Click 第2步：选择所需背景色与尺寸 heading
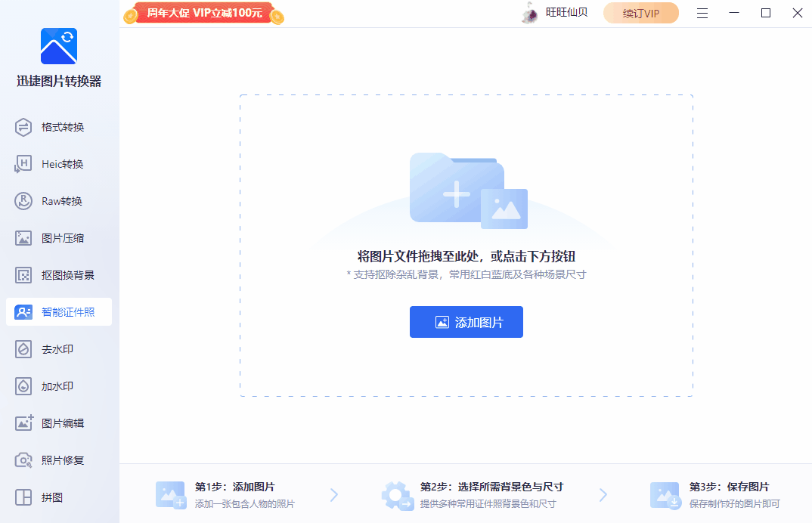Screen dimensions: 812x523 491,487
